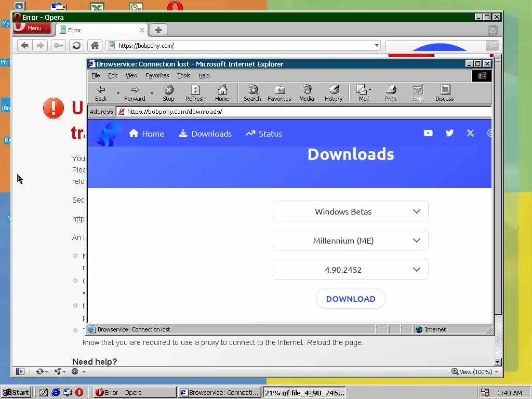Screen dimensions: 532x399
Task: Open the Opera Menu button
Action: click(32, 28)
